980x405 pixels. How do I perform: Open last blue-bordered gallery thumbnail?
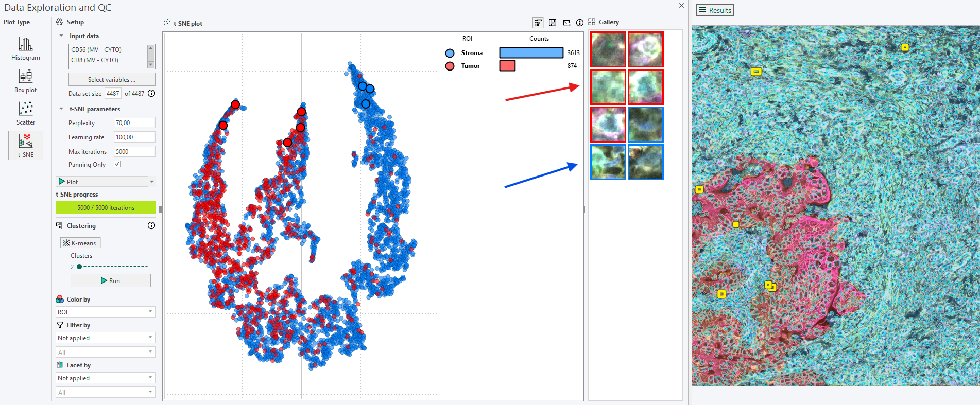[646, 162]
